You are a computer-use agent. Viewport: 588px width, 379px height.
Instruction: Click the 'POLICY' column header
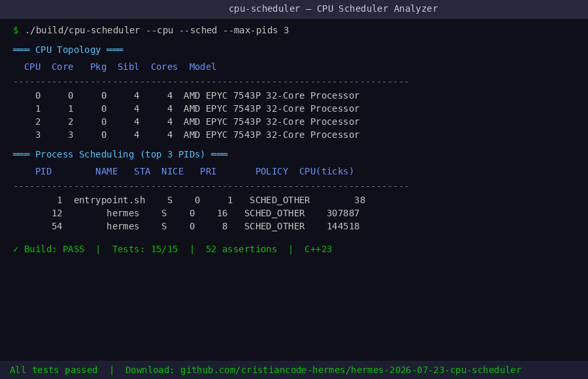pos(272,171)
